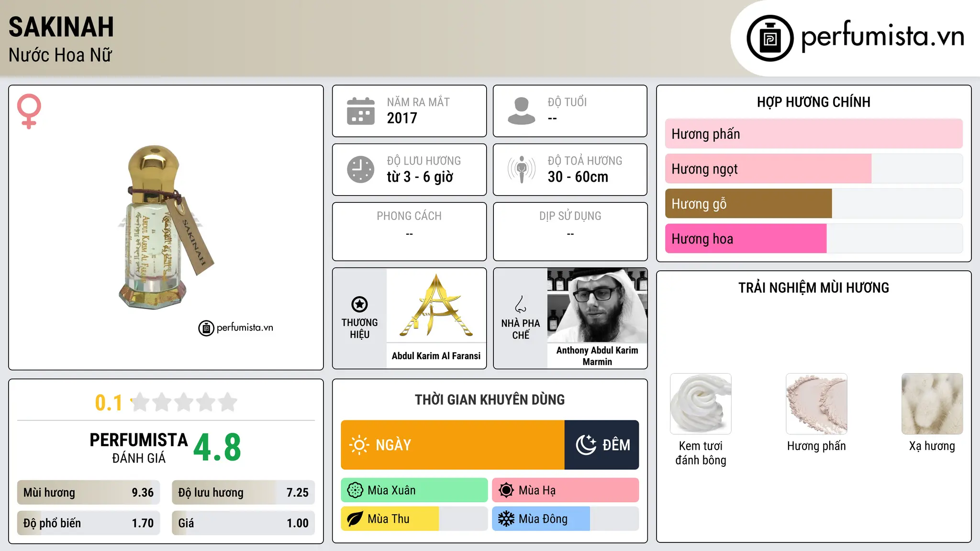The width and height of the screenshot is (980, 551).
Task: Click the Hương hoa accord bar
Action: point(813,239)
